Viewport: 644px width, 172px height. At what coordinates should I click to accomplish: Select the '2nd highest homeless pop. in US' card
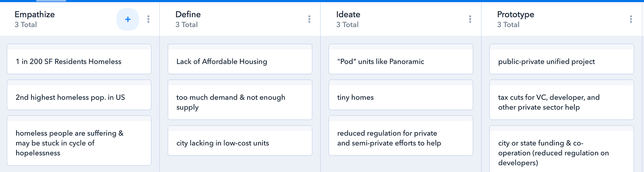(79, 97)
